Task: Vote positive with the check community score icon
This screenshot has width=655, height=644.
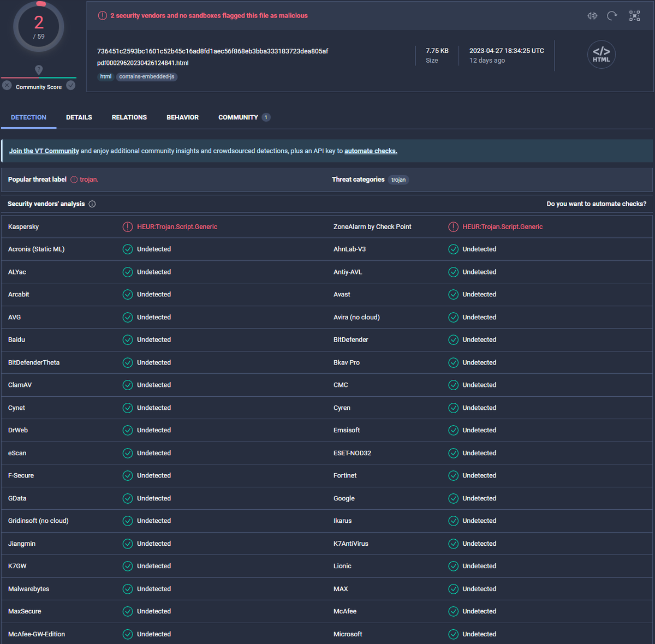Action: tap(71, 85)
